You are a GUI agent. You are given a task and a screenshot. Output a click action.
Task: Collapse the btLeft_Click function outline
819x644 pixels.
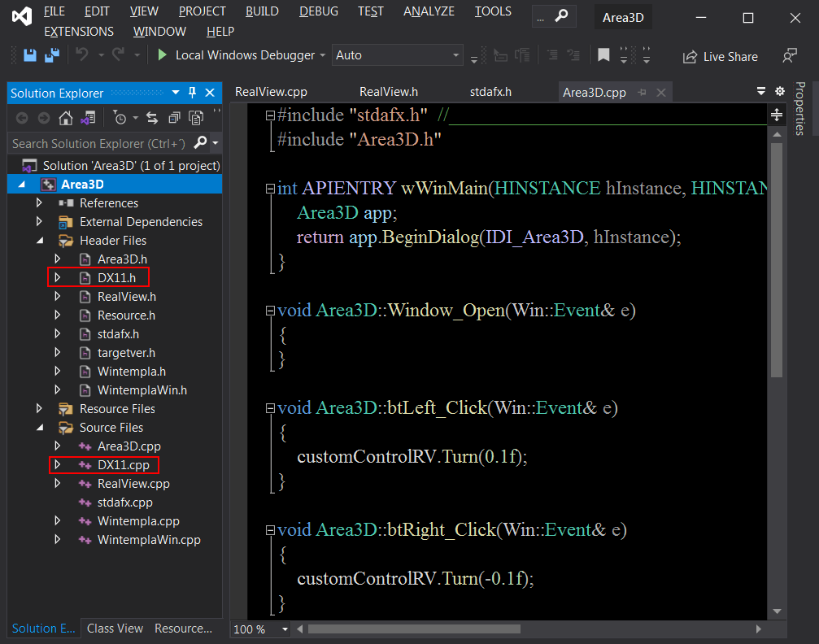270,408
